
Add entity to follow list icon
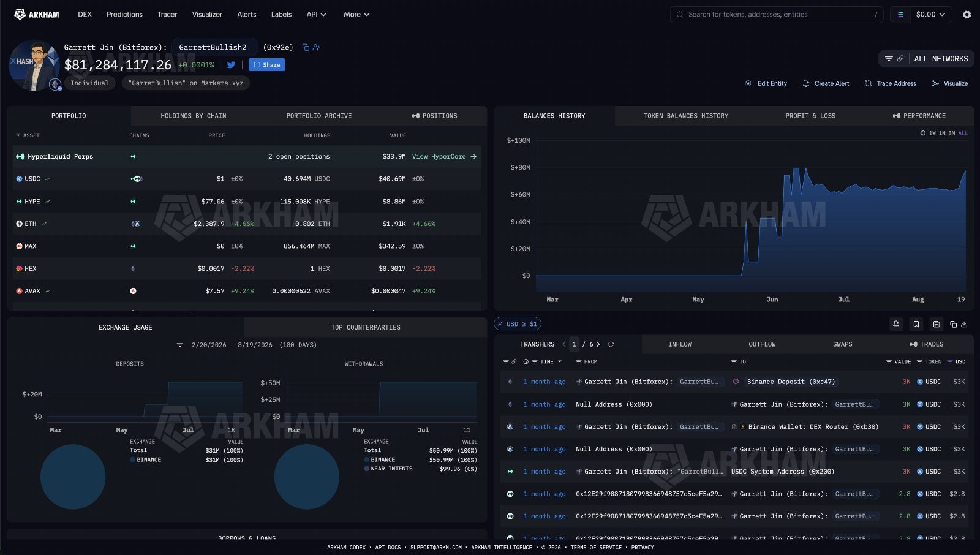point(317,47)
